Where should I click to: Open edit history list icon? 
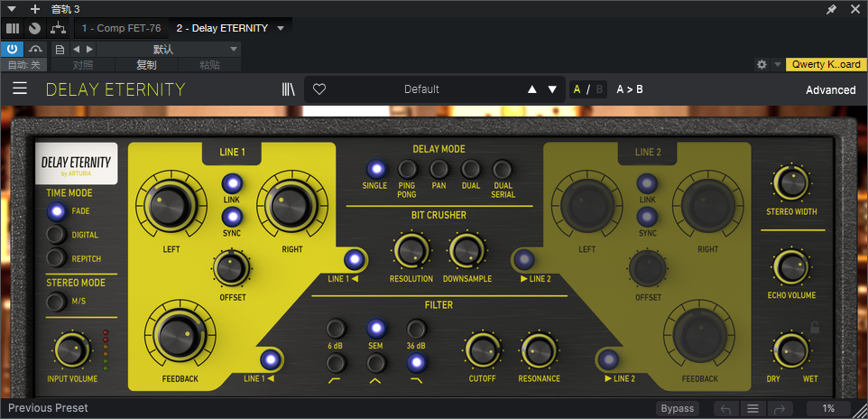(753, 409)
